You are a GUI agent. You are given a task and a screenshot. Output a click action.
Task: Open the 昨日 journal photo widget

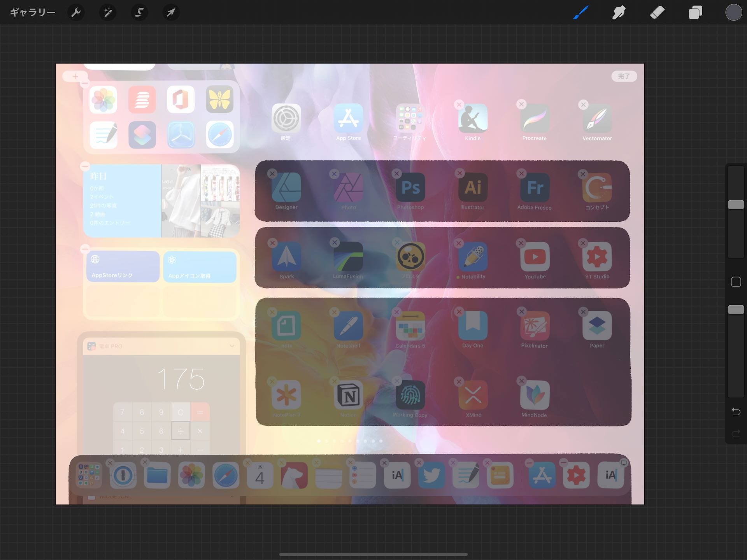coord(161,201)
